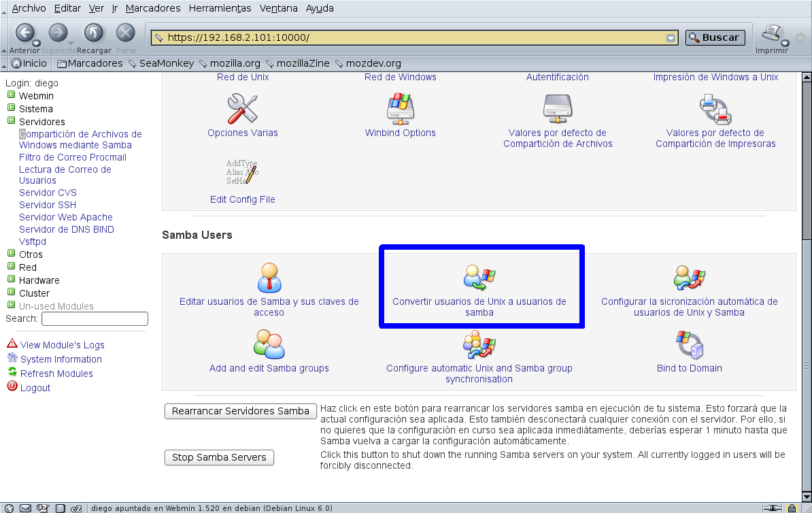Open the Autentificación link
Image resolution: width=812 pixels, height=513 pixels.
(557, 77)
